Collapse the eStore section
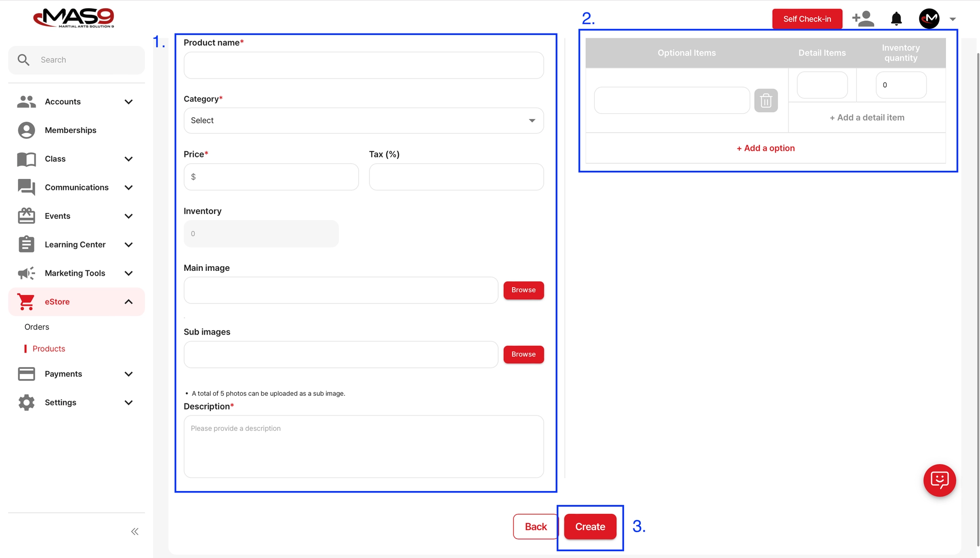Image resolution: width=980 pixels, height=558 pixels. point(128,301)
